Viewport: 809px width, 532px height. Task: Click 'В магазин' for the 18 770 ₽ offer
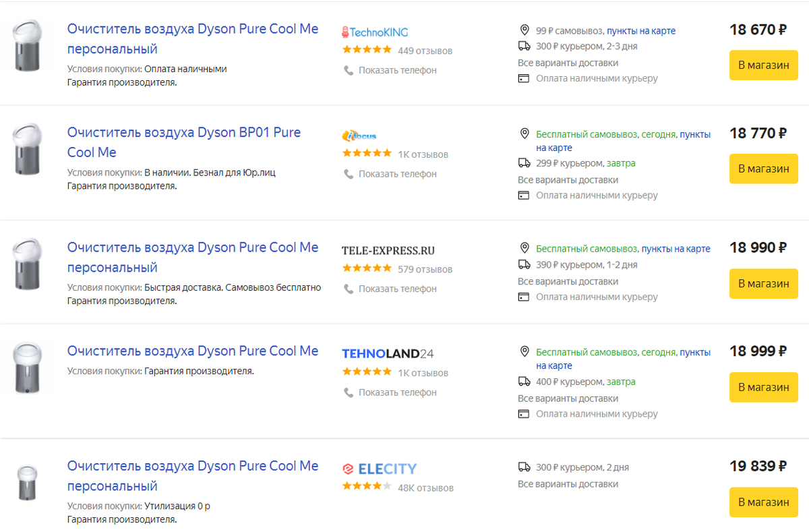(x=764, y=169)
